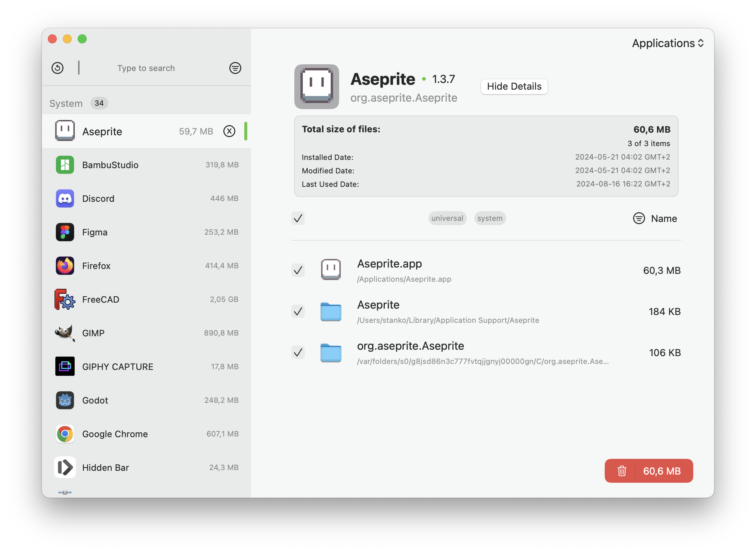Click the large Aseprite header icon
756x553 pixels.
click(x=317, y=87)
